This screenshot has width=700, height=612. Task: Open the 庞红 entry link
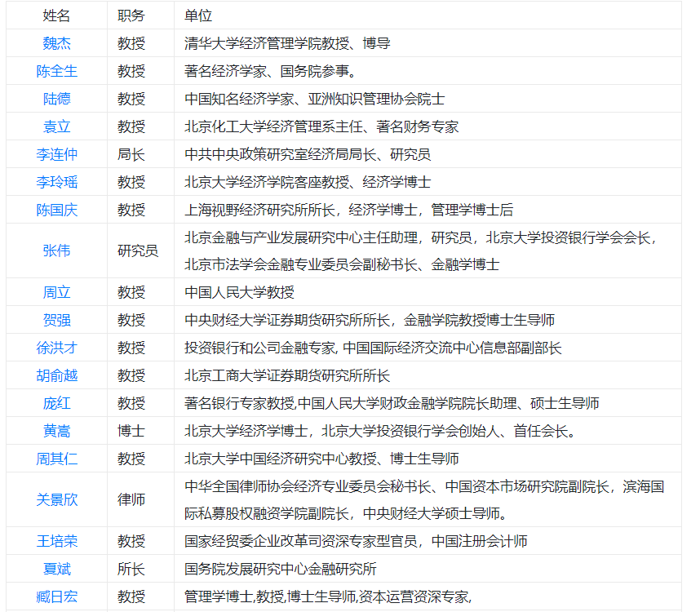click(56, 403)
